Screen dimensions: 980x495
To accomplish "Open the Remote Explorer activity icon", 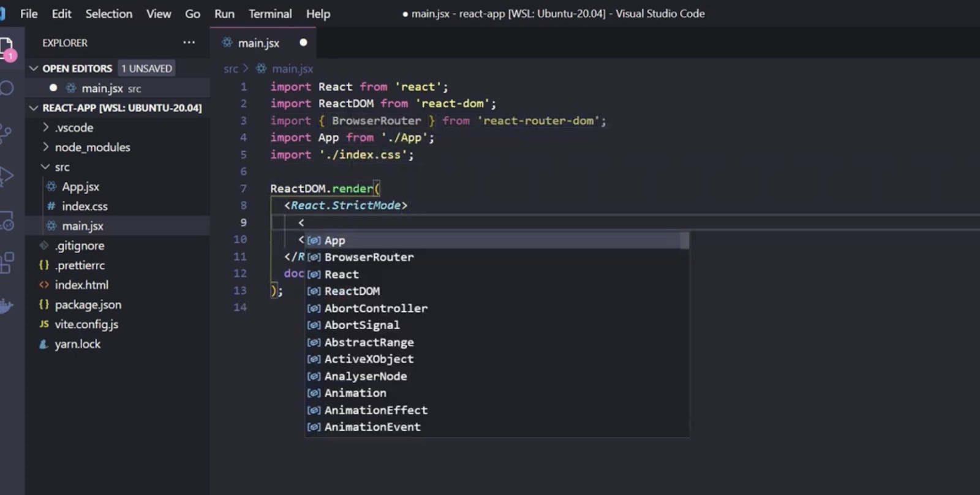I will 6,221.
